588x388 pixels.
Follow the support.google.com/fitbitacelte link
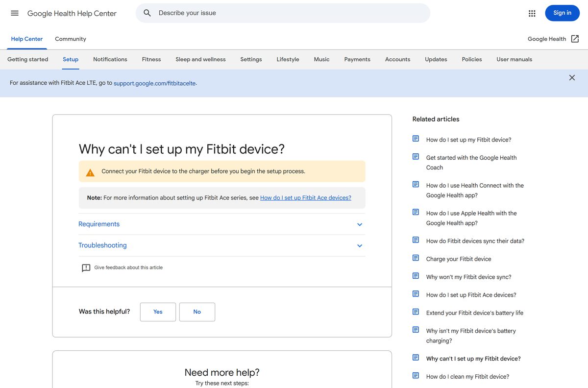[155, 83]
